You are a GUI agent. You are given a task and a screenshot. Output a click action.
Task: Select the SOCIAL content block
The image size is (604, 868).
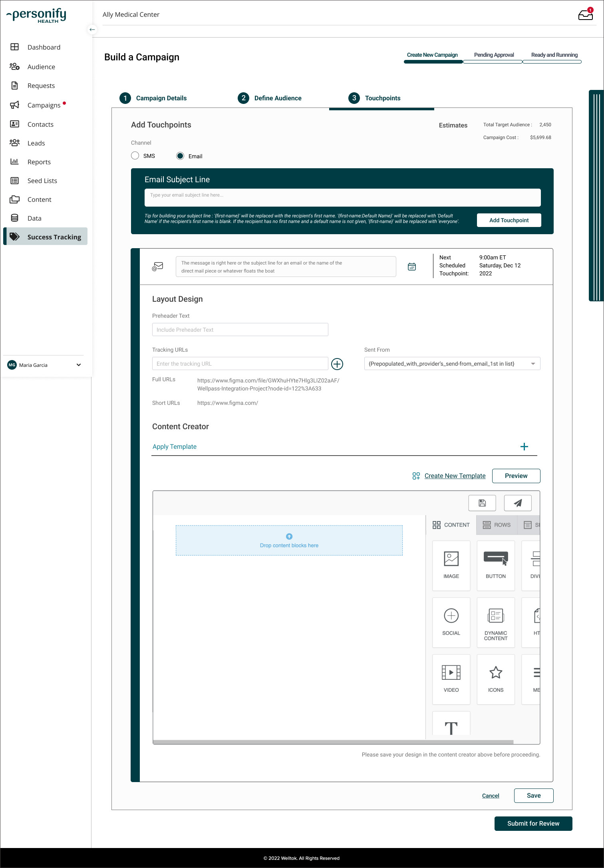coord(451,622)
